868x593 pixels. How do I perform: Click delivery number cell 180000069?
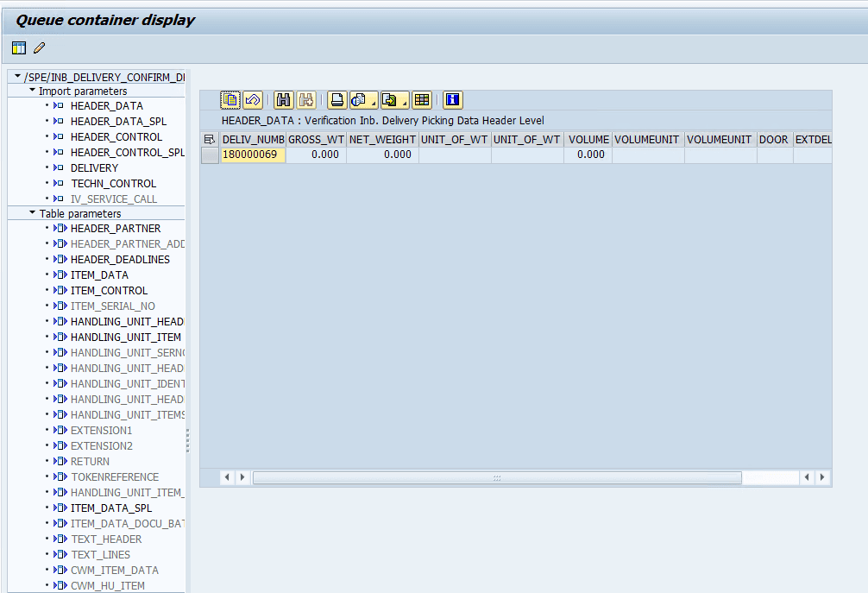[x=253, y=155]
